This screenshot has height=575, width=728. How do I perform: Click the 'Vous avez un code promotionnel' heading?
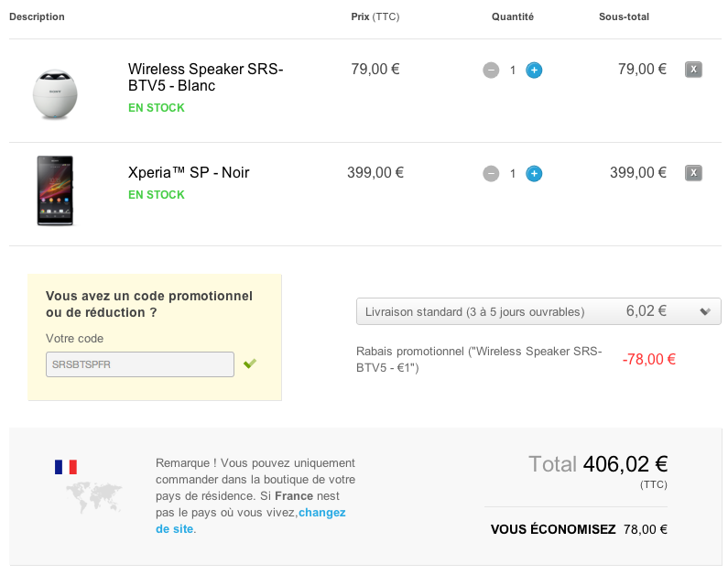tap(149, 304)
